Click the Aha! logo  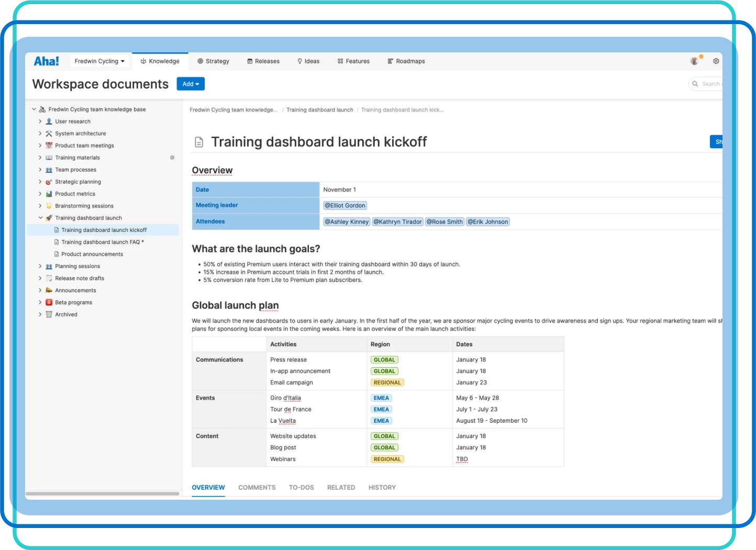tap(47, 61)
